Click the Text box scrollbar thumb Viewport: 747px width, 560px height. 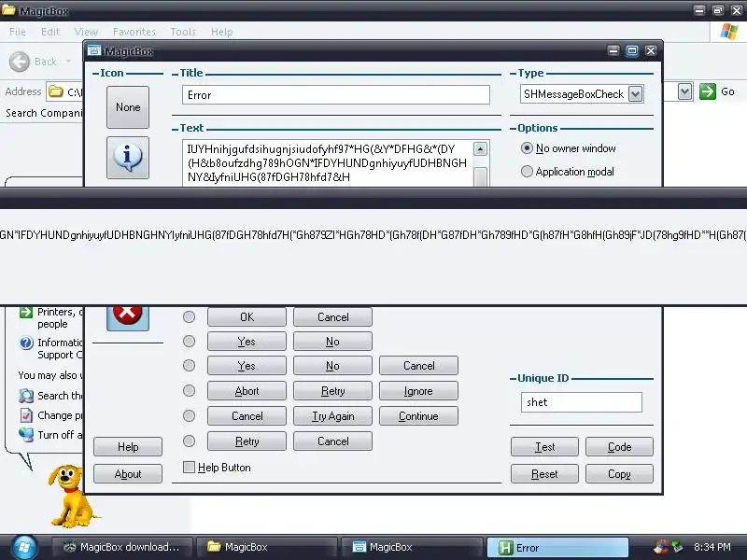[x=480, y=176]
